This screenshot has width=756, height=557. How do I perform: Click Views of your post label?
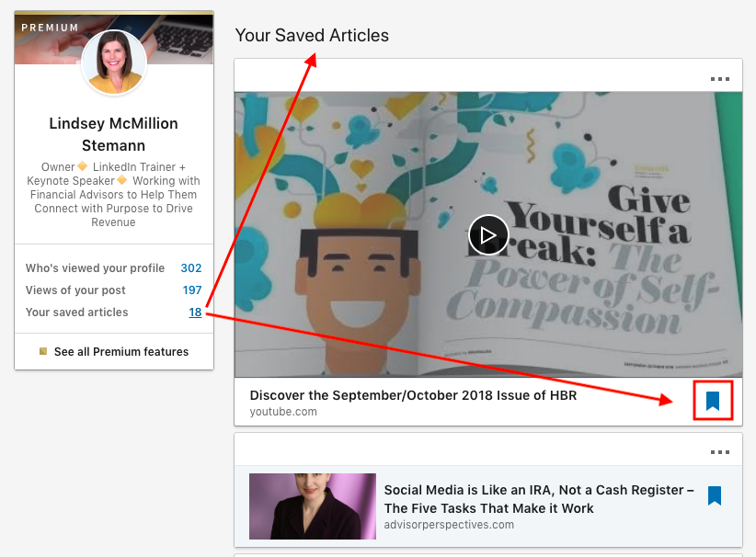pyautogui.click(x=75, y=290)
